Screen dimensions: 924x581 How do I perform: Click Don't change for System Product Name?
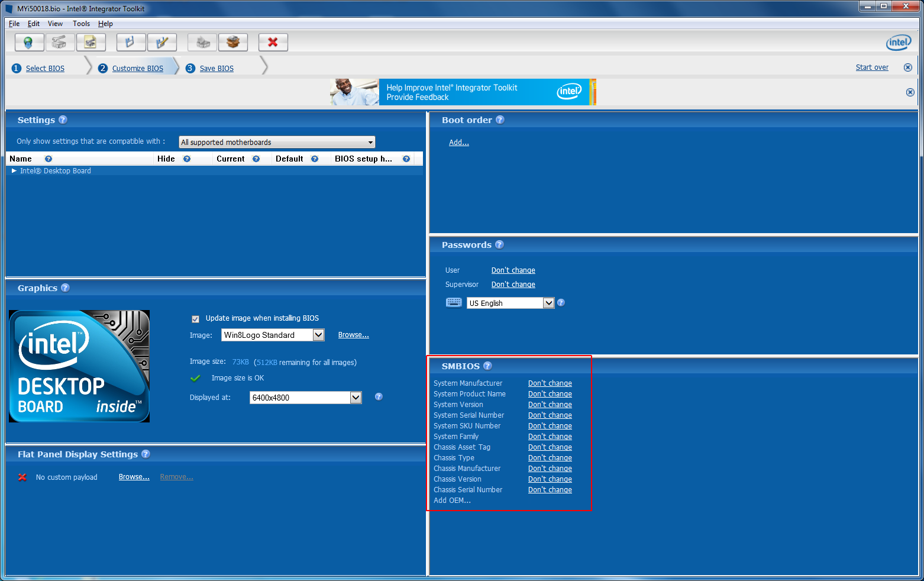(x=550, y=393)
